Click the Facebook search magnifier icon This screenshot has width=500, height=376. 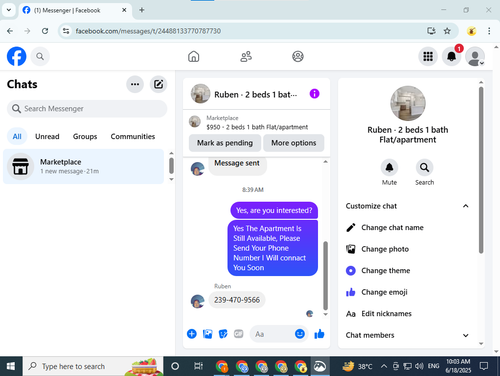40,56
